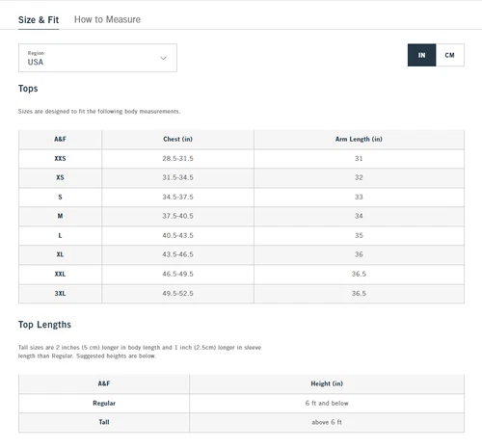Click the A&F header in Tops table
Screen dimensions: 482x448
pyautogui.click(x=60, y=139)
